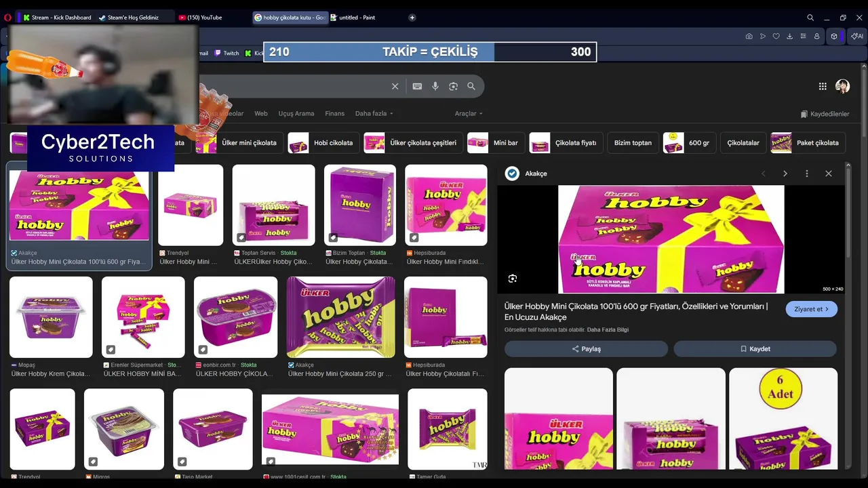Open the Ülker Hobby Mini Çikolata 100'lü title
The image size is (868, 488).
tap(636, 312)
